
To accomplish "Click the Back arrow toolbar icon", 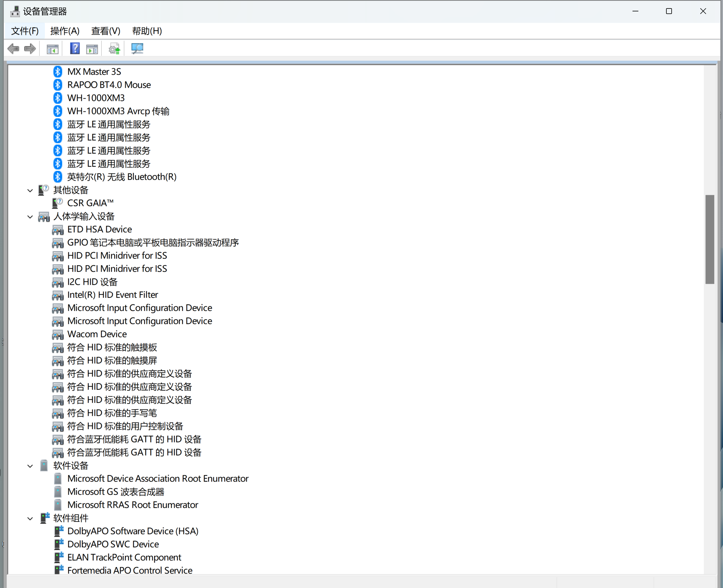I will click(13, 49).
